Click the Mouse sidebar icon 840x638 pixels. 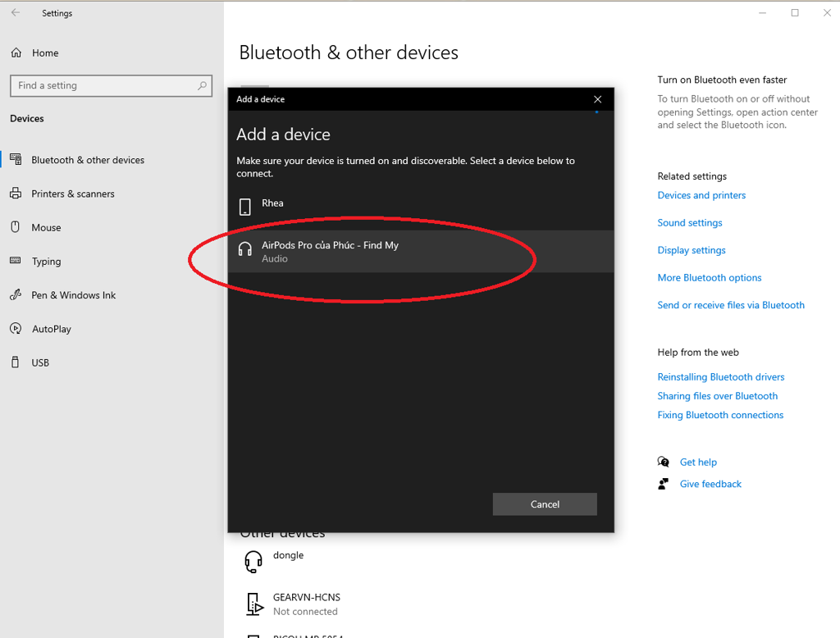coord(16,227)
